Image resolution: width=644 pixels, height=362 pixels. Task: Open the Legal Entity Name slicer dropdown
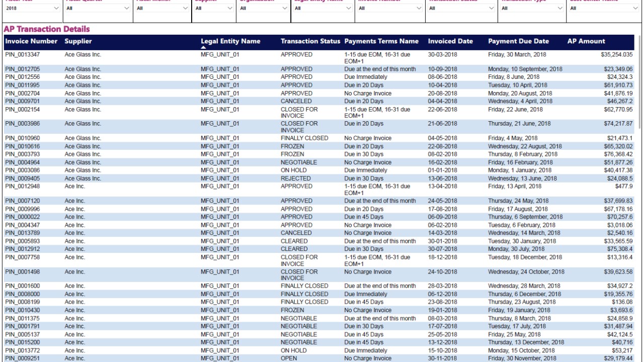tap(322, 9)
